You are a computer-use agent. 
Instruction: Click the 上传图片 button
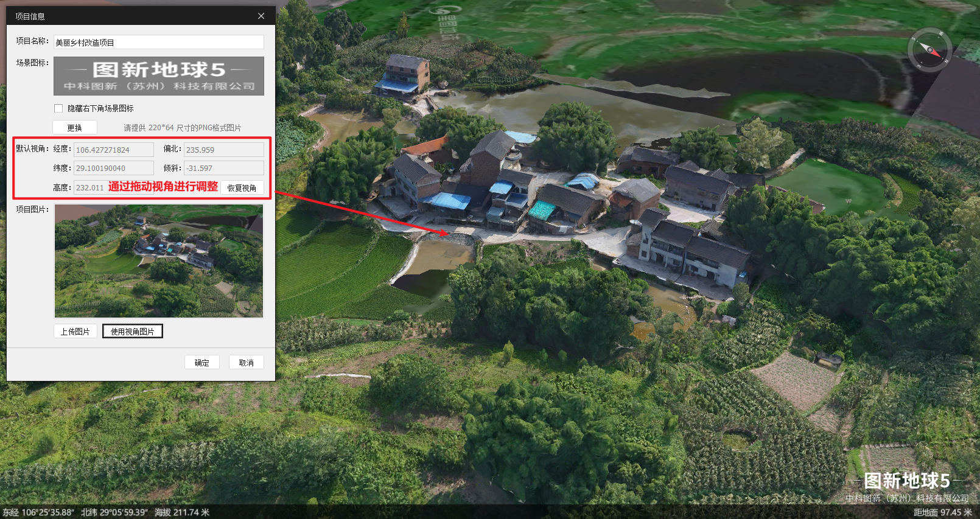[x=75, y=331]
